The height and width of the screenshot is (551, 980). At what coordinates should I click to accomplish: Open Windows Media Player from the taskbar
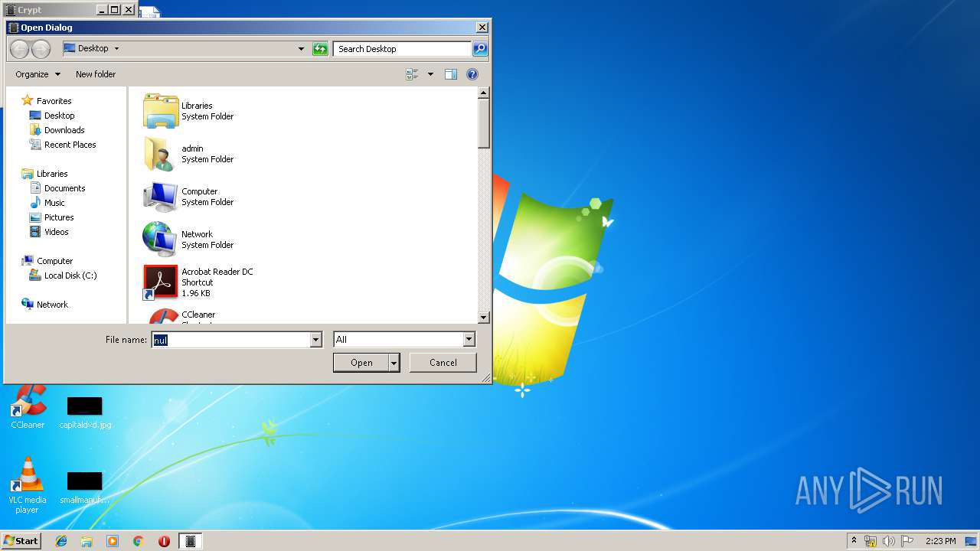[x=113, y=541]
